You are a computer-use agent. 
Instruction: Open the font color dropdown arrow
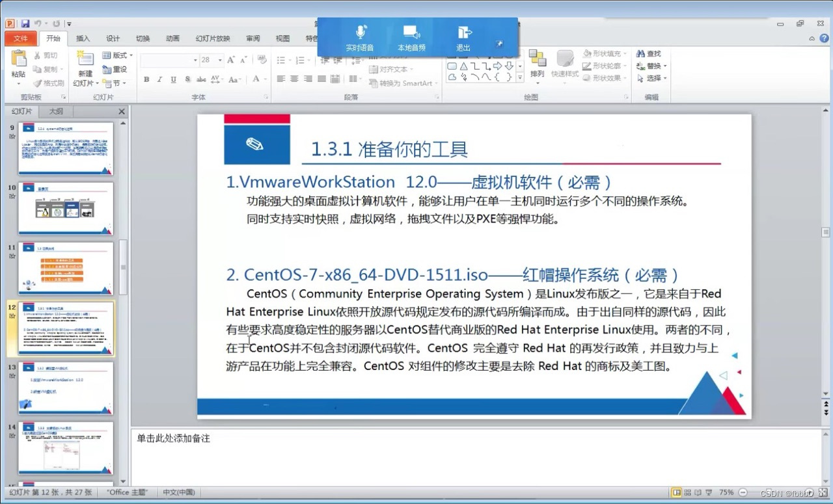(x=265, y=79)
